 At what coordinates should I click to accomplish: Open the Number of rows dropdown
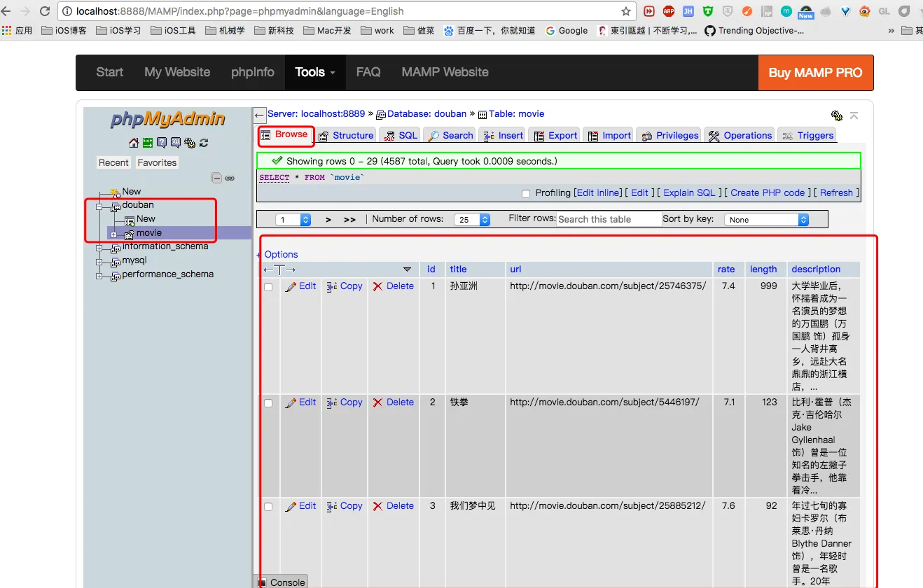pos(472,220)
